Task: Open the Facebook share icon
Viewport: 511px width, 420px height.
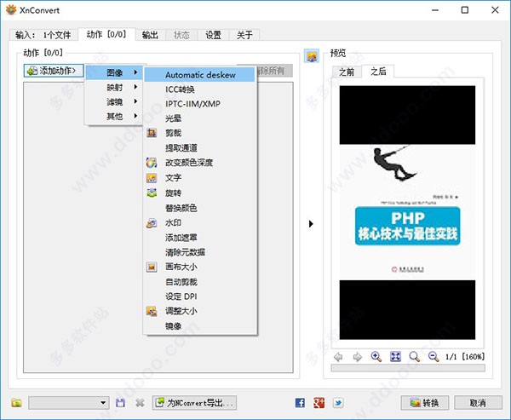Action: click(x=300, y=403)
